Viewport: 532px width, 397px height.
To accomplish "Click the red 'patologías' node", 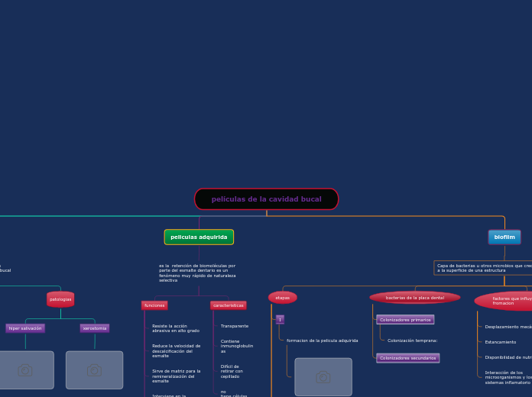I will (60, 299).
